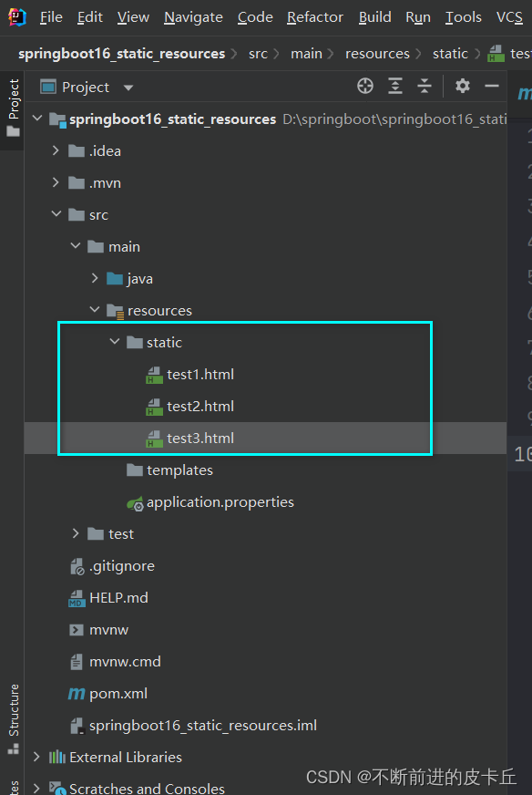Click the Collapse All icon
The image size is (532, 795).
[425, 87]
